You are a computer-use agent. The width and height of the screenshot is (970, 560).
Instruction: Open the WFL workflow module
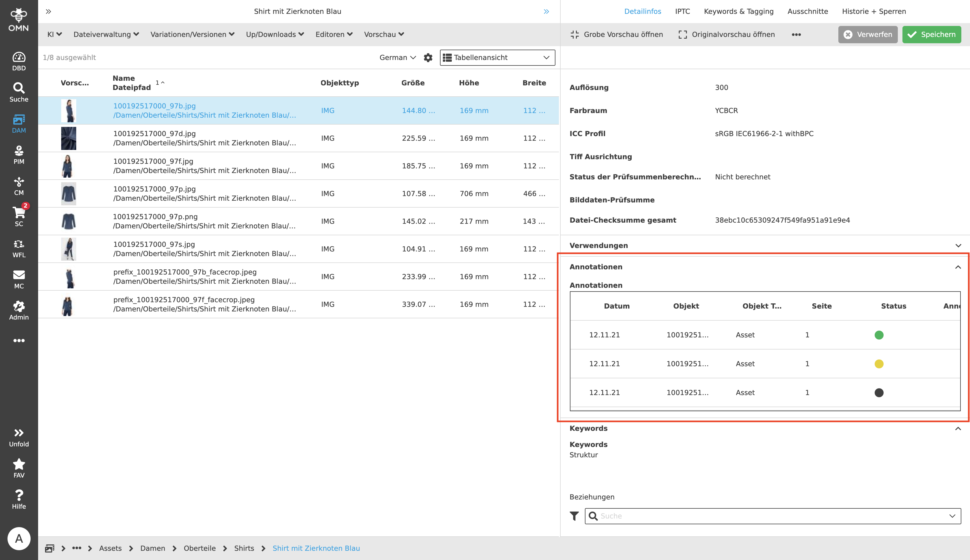coord(19,248)
